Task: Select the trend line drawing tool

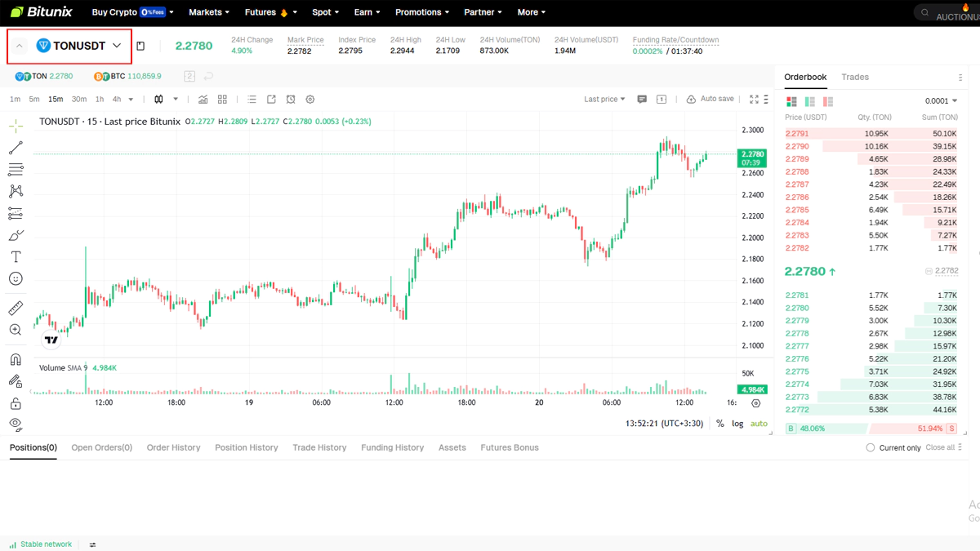Action: click(x=16, y=148)
